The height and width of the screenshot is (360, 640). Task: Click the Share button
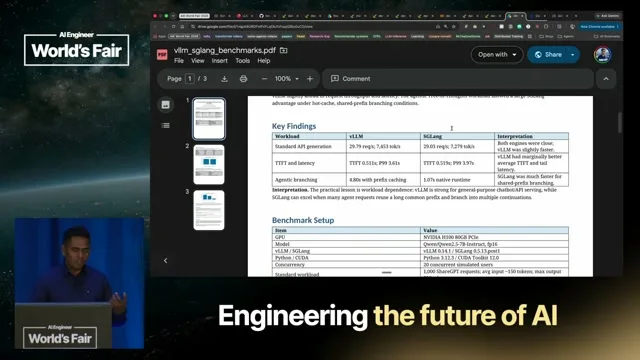[x=548, y=55]
